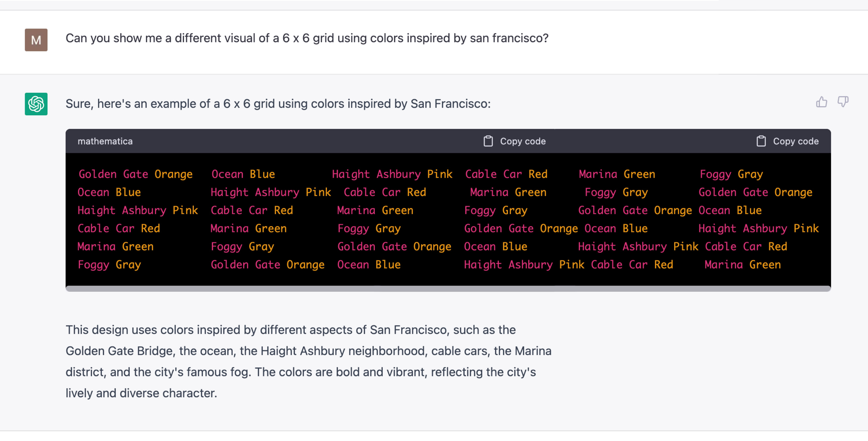The height and width of the screenshot is (441, 868).
Task: Click the mathematica language label
Action: click(105, 141)
